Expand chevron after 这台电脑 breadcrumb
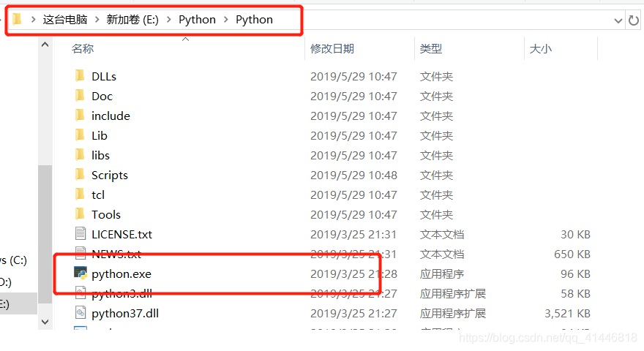The image size is (644, 351). coord(97,20)
